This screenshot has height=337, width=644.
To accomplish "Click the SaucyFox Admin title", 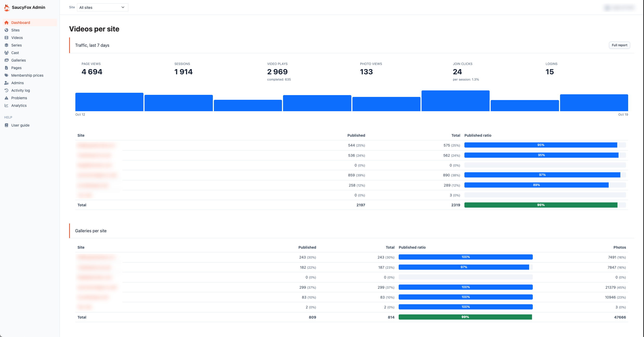I will 29,8.
